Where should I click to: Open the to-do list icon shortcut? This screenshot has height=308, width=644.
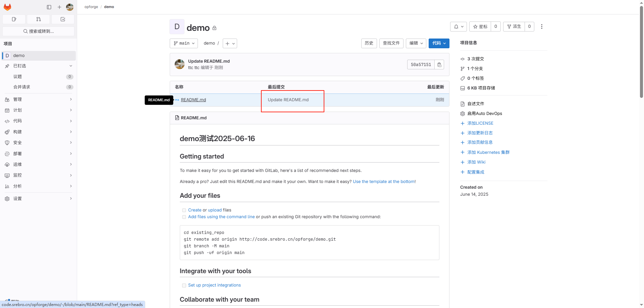coord(63,19)
